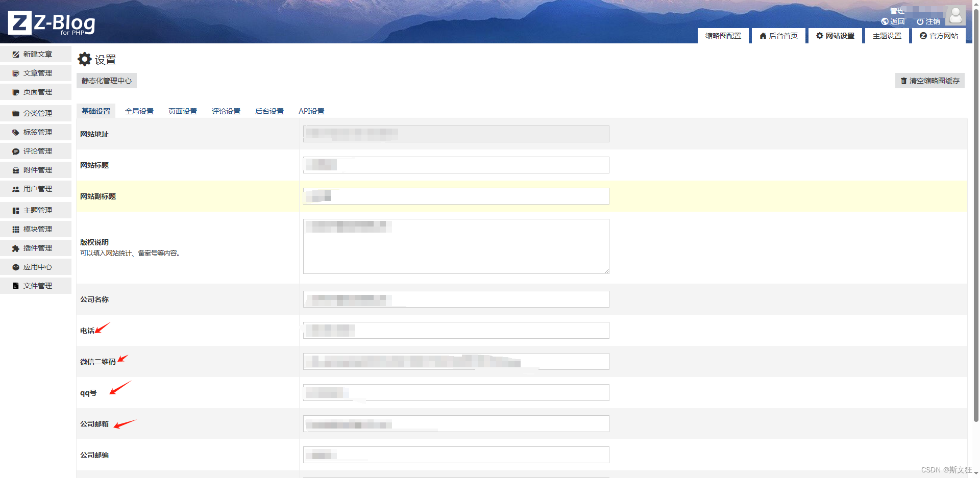Click the user avatar at top right

pos(955,15)
